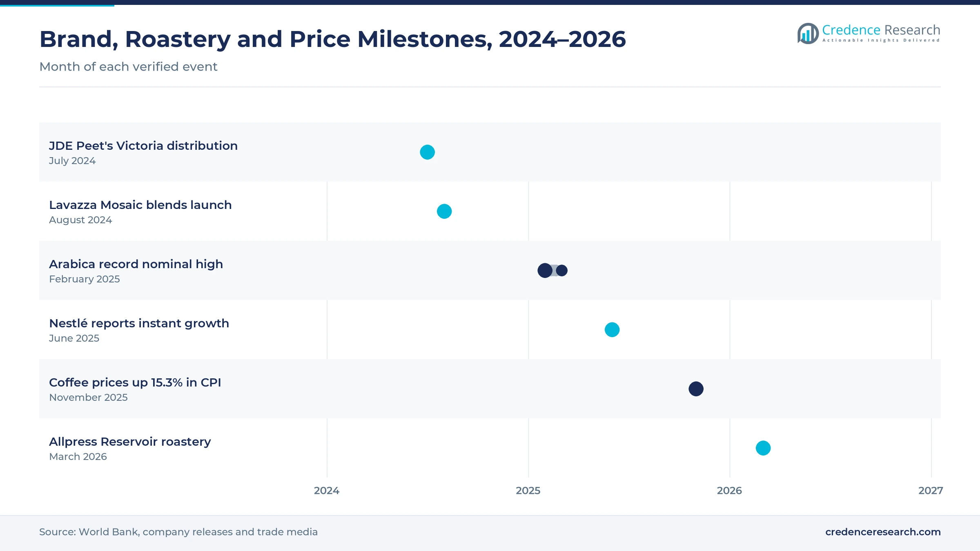The width and height of the screenshot is (980, 551).
Task: Select the Coffee prices November 2025 marker dot
Action: [x=696, y=389]
